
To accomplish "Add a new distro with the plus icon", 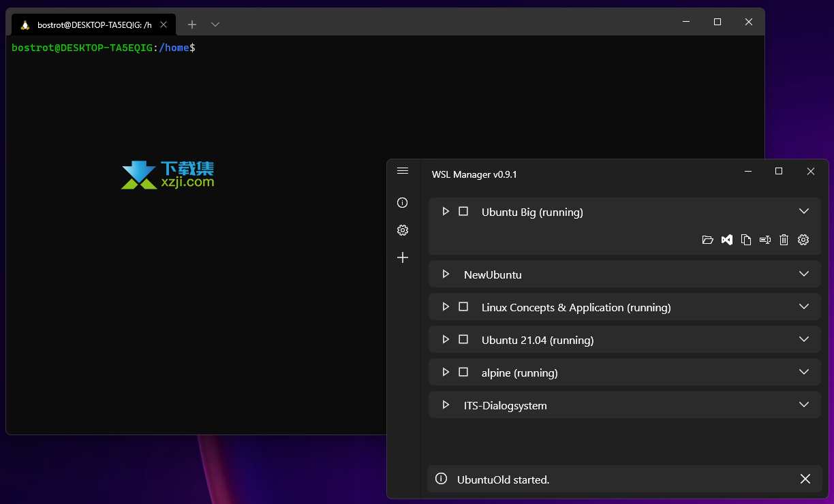I will click(x=403, y=257).
